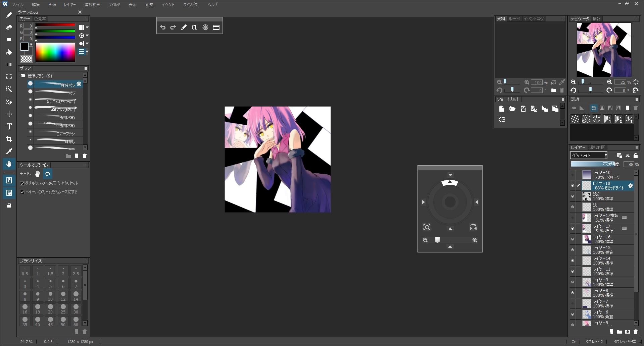644x346 pixels.
Task: Switch to the 情報 tab
Action: click(597, 19)
